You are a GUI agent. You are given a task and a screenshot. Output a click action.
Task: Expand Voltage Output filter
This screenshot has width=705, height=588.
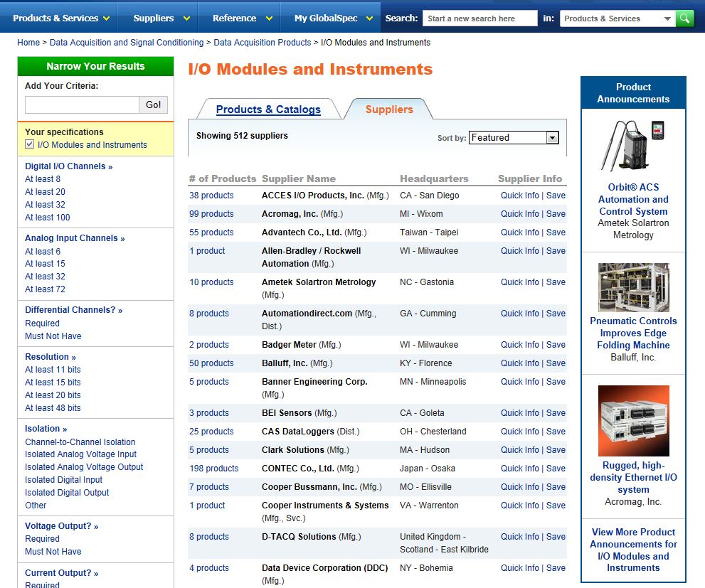click(x=61, y=526)
